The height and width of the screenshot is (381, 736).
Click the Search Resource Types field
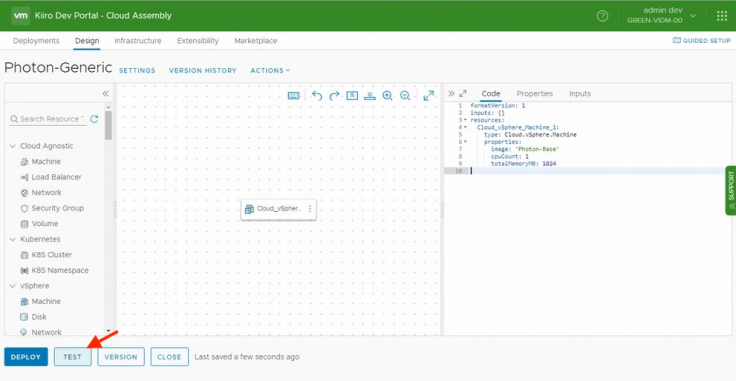pos(48,119)
